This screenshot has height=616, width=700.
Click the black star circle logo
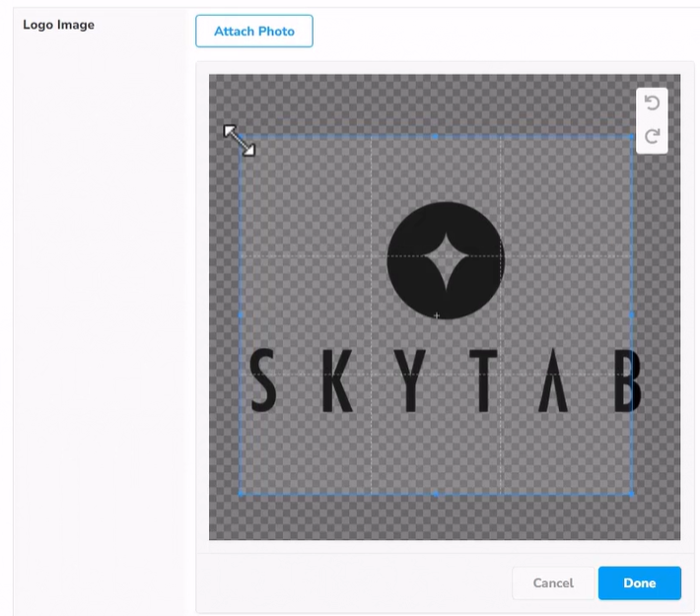(446, 260)
